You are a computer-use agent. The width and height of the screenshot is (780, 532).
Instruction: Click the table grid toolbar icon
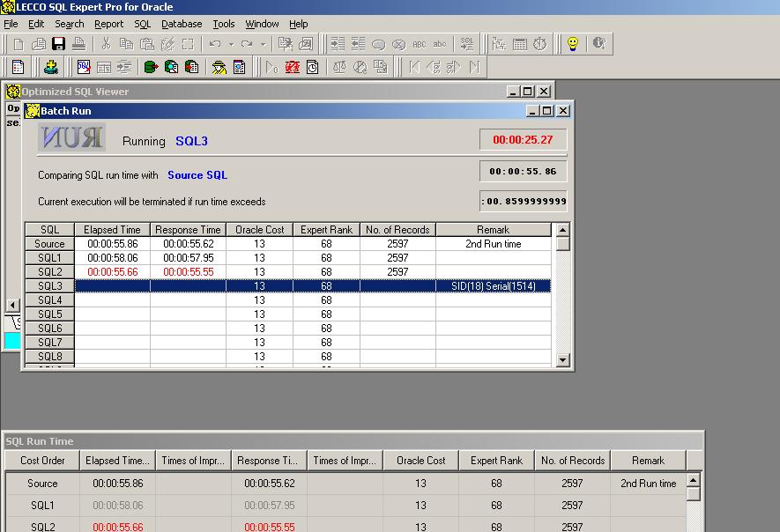click(520, 44)
